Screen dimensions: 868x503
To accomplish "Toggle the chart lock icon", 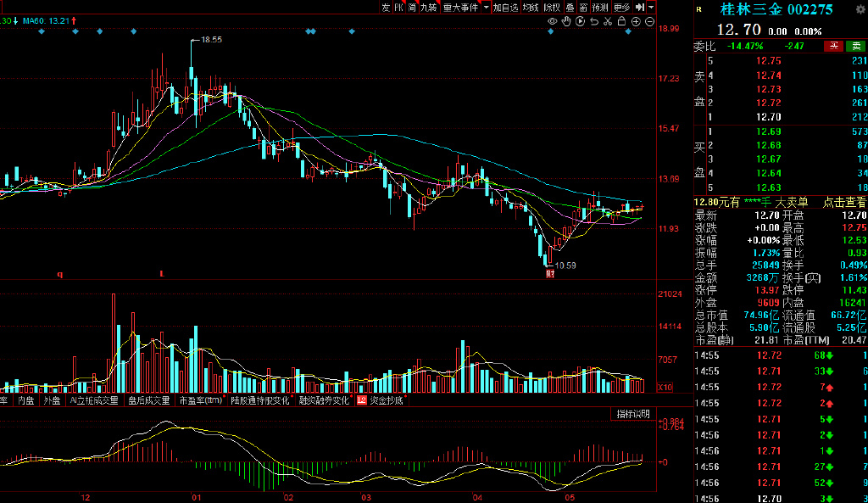I will (x=621, y=21).
